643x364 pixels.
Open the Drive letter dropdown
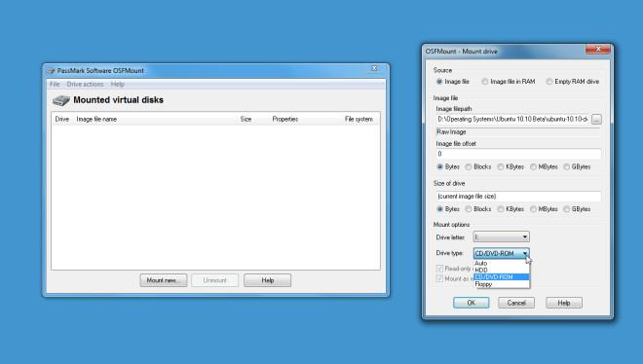pyautogui.click(x=501, y=237)
